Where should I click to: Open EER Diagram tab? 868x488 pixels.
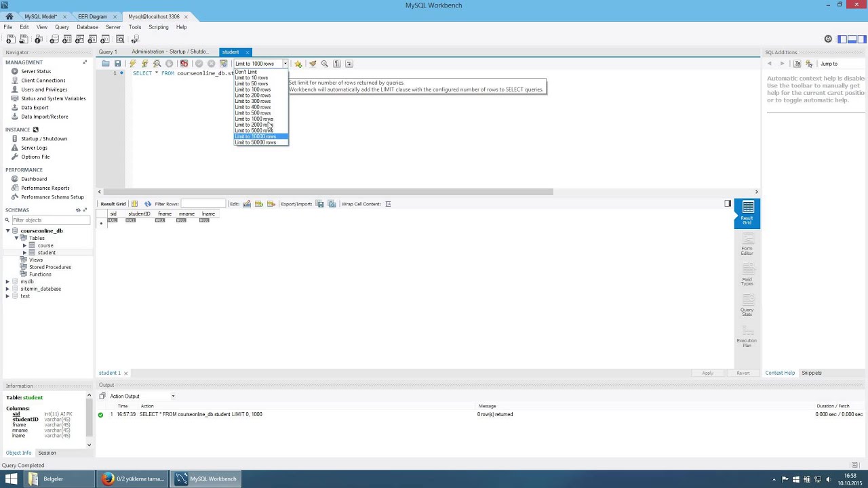point(92,16)
